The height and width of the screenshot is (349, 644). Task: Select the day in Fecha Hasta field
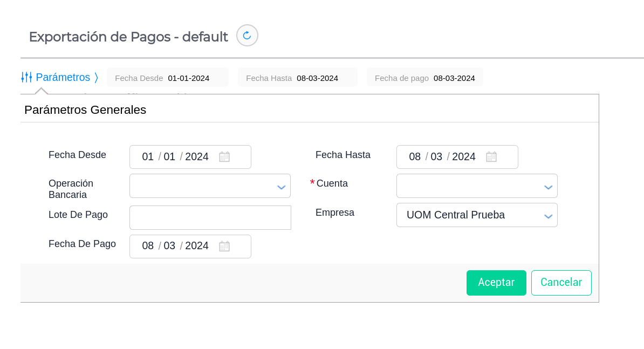(x=415, y=157)
